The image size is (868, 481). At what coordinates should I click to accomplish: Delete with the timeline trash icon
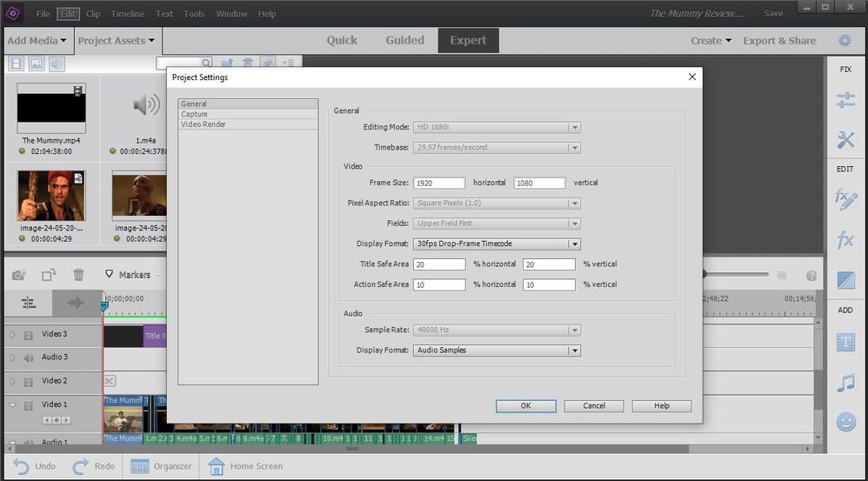pyautogui.click(x=78, y=275)
